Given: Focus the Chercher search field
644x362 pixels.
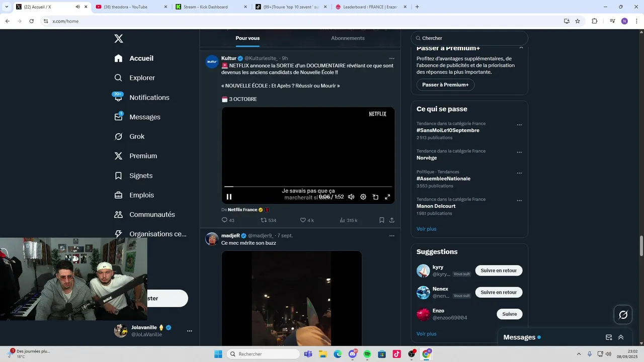Looking at the screenshot, I should 469,38.
